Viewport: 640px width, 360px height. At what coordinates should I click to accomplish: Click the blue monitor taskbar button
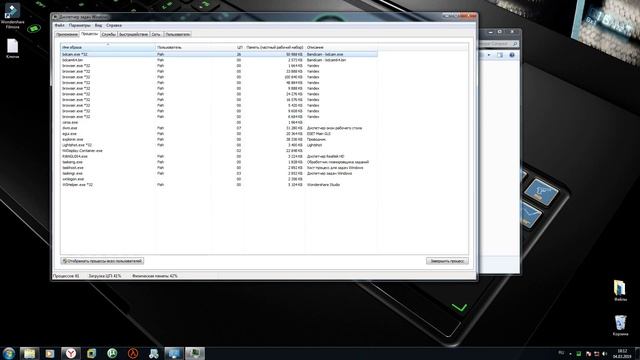coord(174,353)
